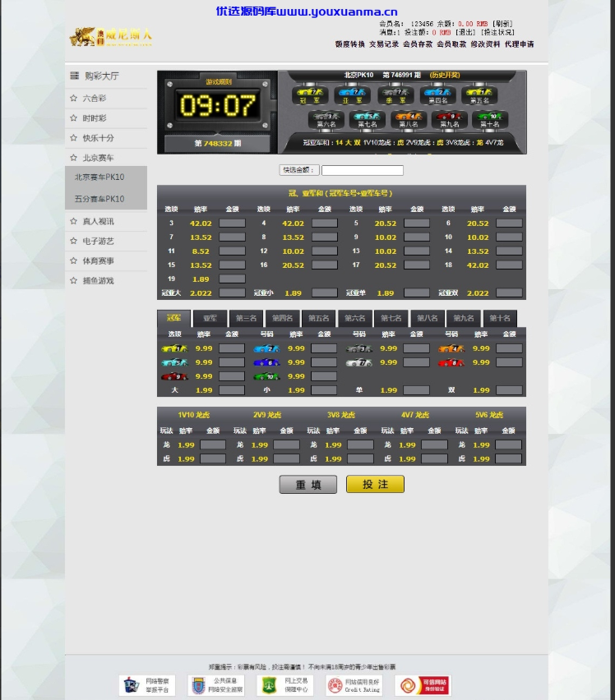This screenshot has height=700, width=615.
Task: Open the 投注状况 betting status link
Action: pos(497,32)
